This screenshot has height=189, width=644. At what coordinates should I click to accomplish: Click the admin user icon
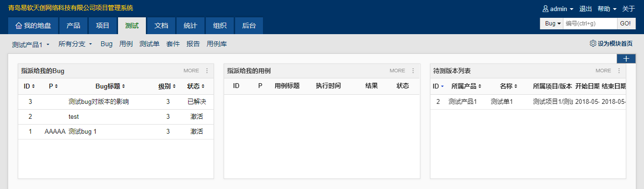(x=545, y=9)
